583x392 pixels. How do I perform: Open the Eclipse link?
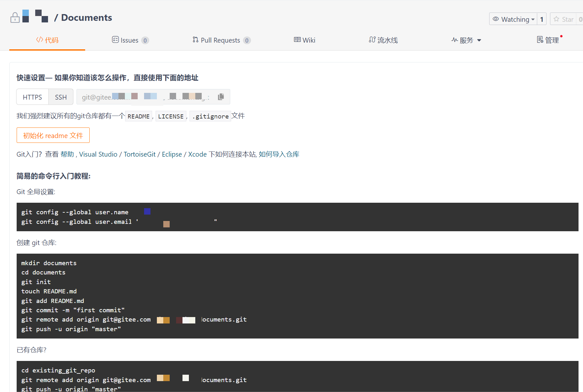pos(172,154)
